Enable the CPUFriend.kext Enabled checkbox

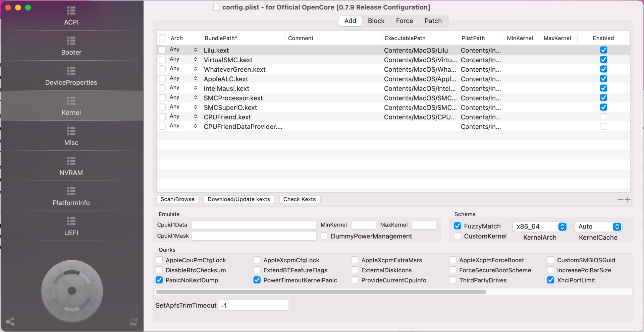click(603, 117)
